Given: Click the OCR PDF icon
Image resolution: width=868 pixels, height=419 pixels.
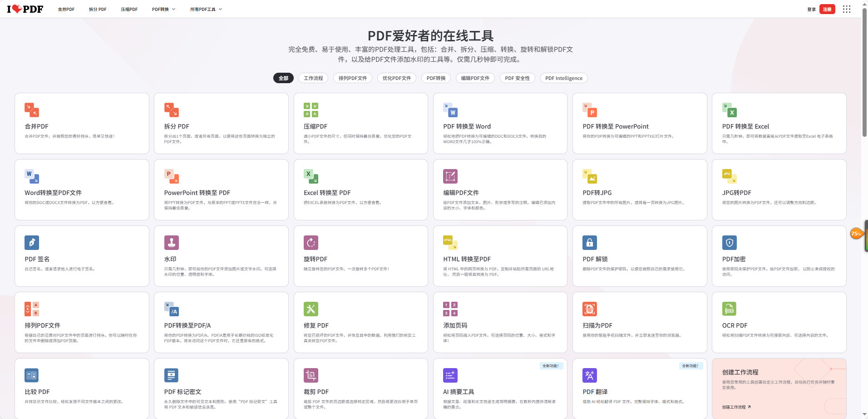Looking at the screenshot, I should 730,309.
